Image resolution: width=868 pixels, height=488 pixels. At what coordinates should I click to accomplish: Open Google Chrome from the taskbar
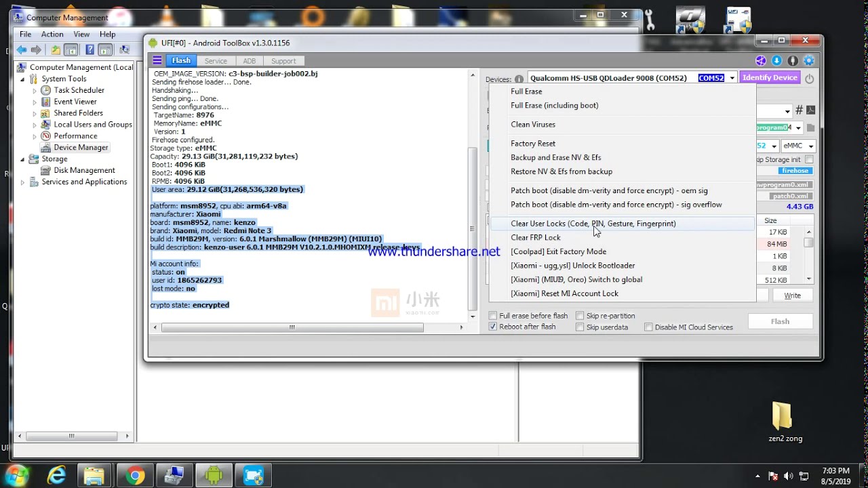click(x=134, y=476)
